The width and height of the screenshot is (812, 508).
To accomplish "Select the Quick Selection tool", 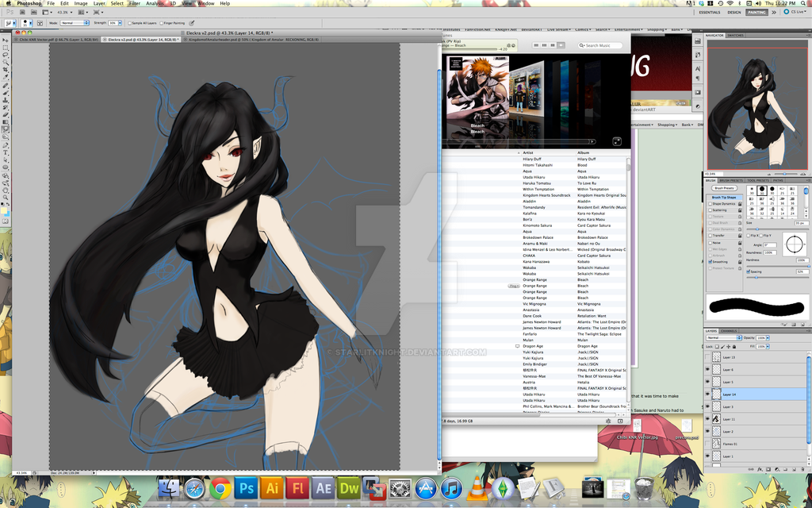I will coord(6,62).
